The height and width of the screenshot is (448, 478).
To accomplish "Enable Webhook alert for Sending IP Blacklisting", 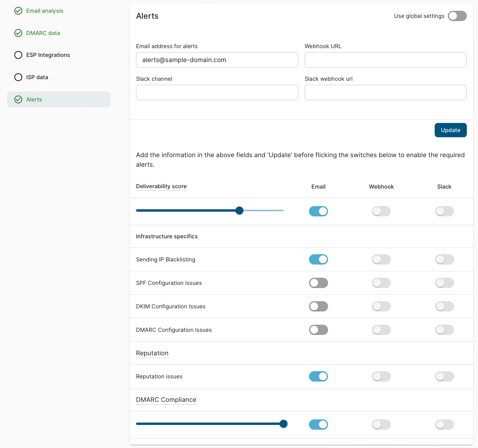I will pos(381,259).
